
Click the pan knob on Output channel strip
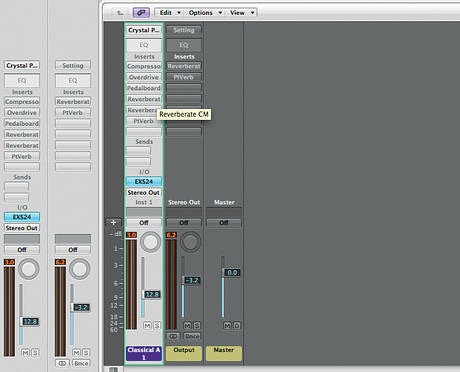(x=190, y=241)
